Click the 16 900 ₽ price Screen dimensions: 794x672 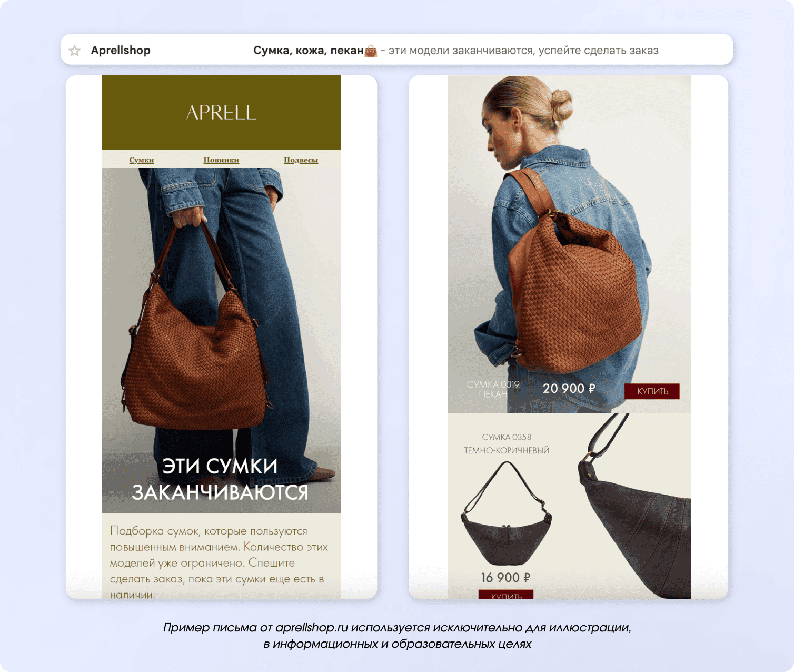[x=505, y=578]
